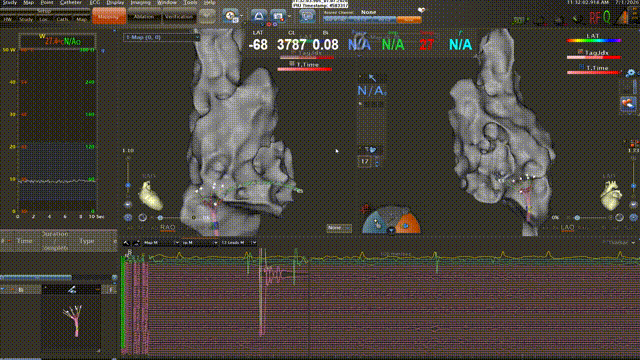Select the Map setup tab
Screen dimensions: 640x360
point(81,19)
